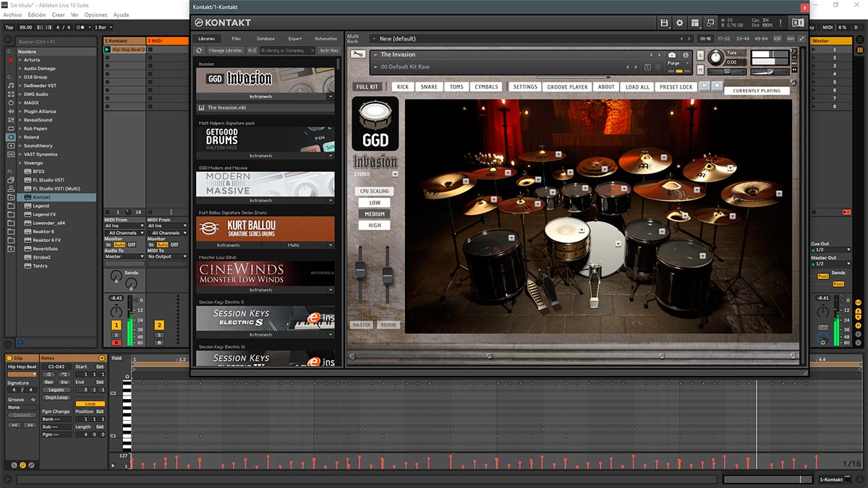This screenshot has width=868, height=488.
Task: Arm track 1 for recording
Action: [x=116, y=343]
